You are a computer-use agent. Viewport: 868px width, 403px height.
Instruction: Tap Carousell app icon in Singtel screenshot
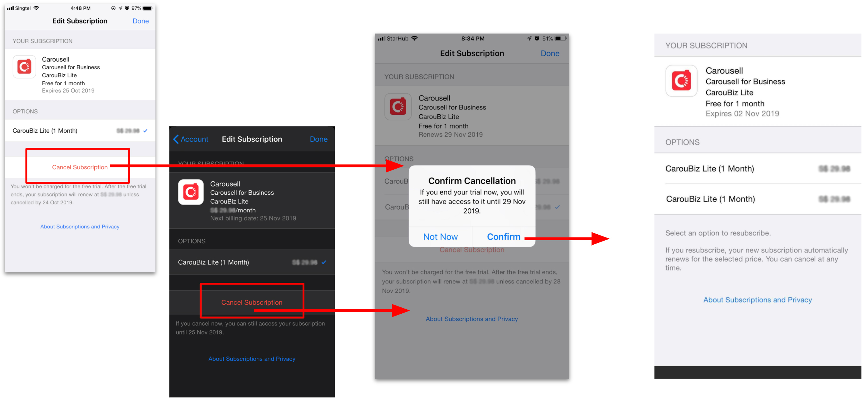point(24,67)
